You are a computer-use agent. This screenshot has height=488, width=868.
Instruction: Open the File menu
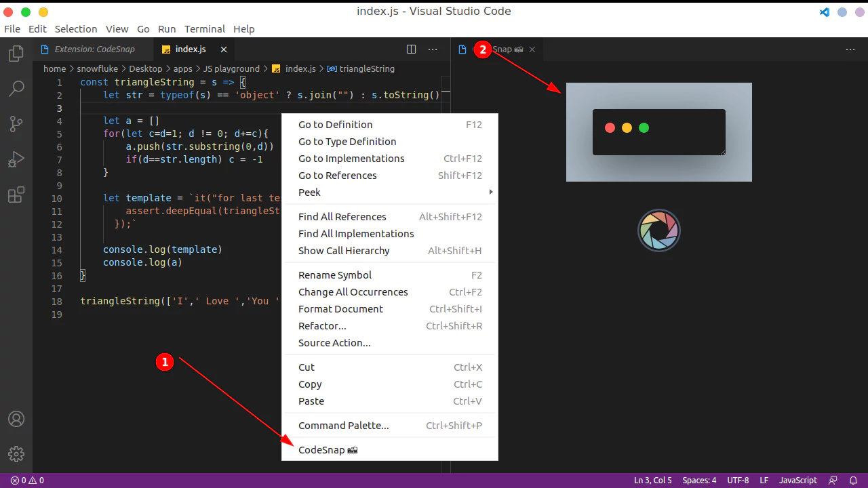(12, 29)
